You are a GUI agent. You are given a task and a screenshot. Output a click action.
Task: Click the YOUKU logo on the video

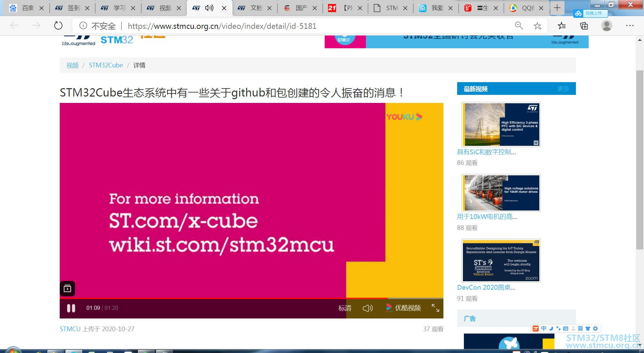pos(404,117)
